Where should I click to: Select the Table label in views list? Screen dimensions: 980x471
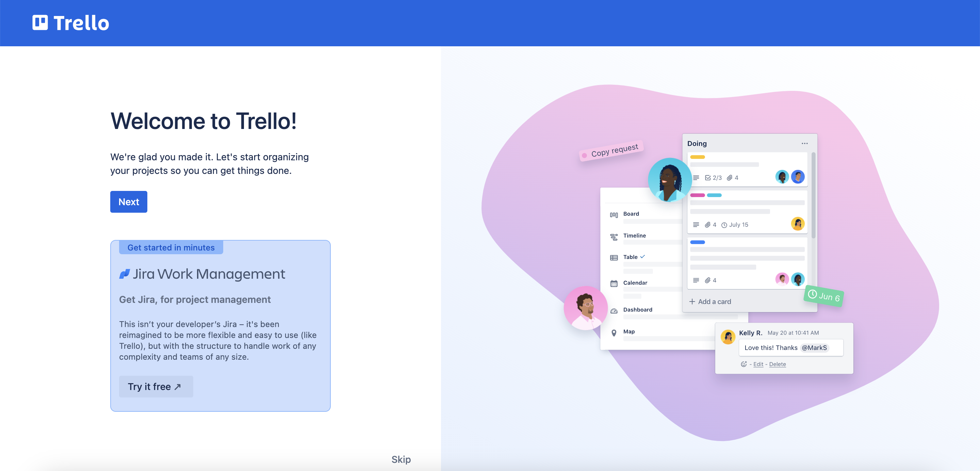(630, 257)
